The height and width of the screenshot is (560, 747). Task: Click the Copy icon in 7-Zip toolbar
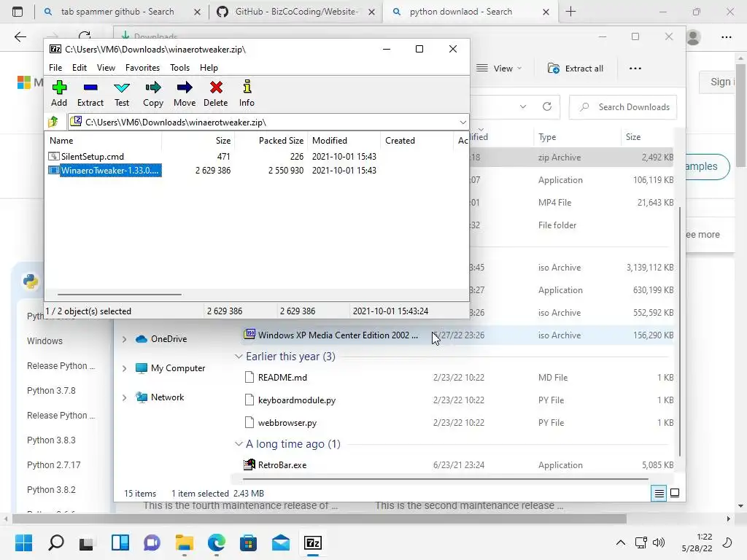coord(153,93)
